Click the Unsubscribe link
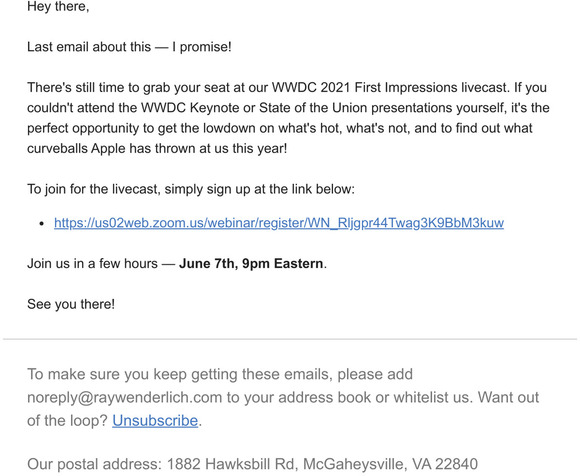 coord(155,421)
